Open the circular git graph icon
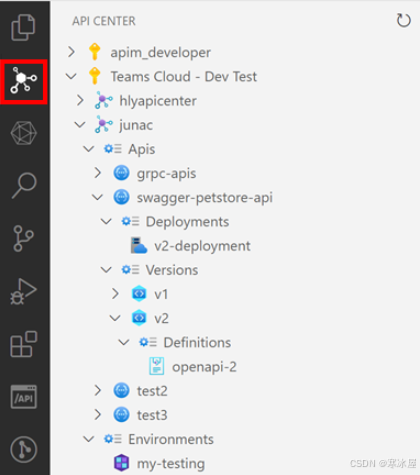This screenshot has width=420, height=475. tap(23, 450)
